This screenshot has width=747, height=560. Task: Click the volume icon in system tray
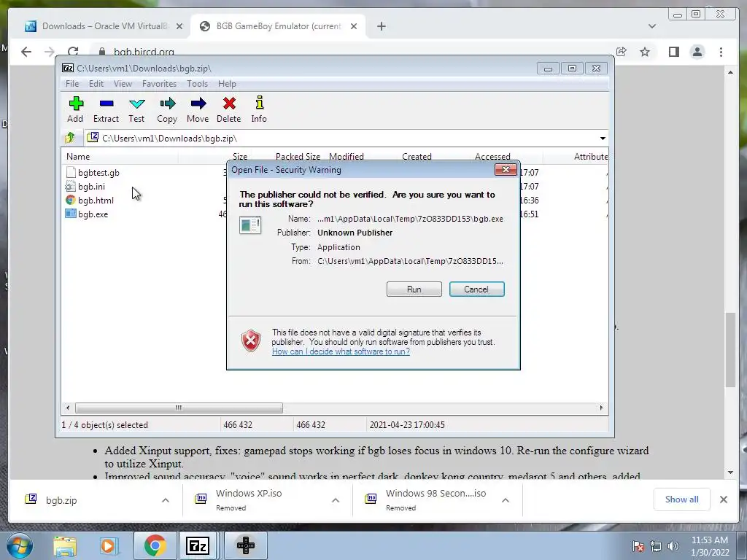pyautogui.click(x=673, y=546)
